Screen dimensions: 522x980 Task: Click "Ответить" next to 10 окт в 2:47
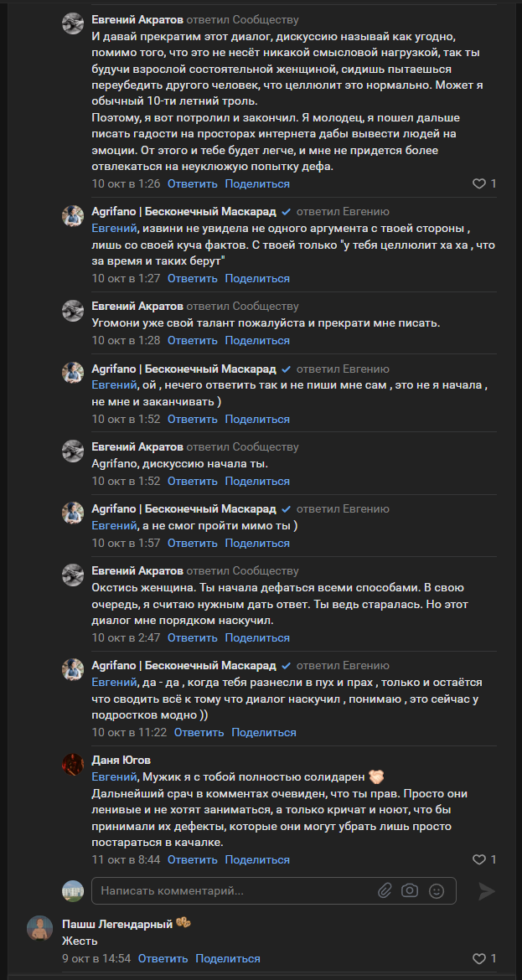pos(193,637)
